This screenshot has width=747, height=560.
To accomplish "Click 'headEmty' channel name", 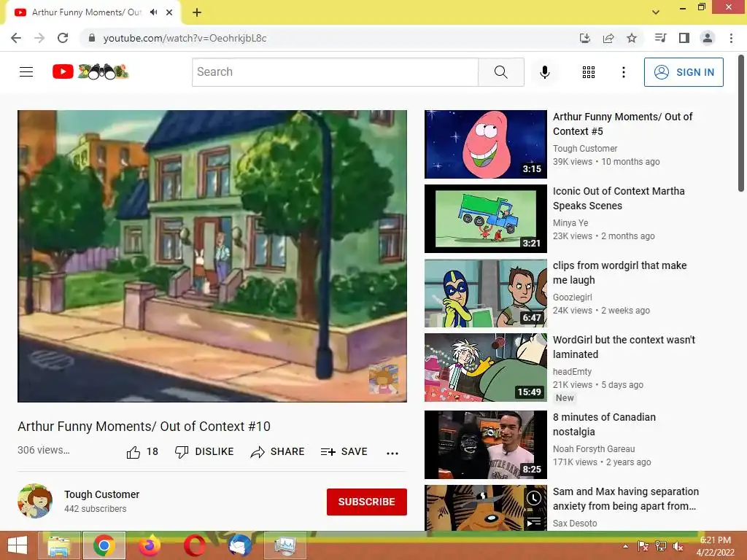I will [572, 371].
